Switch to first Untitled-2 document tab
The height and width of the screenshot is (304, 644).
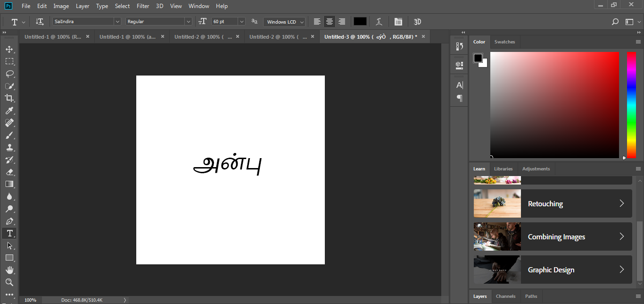(x=203, y=36)
